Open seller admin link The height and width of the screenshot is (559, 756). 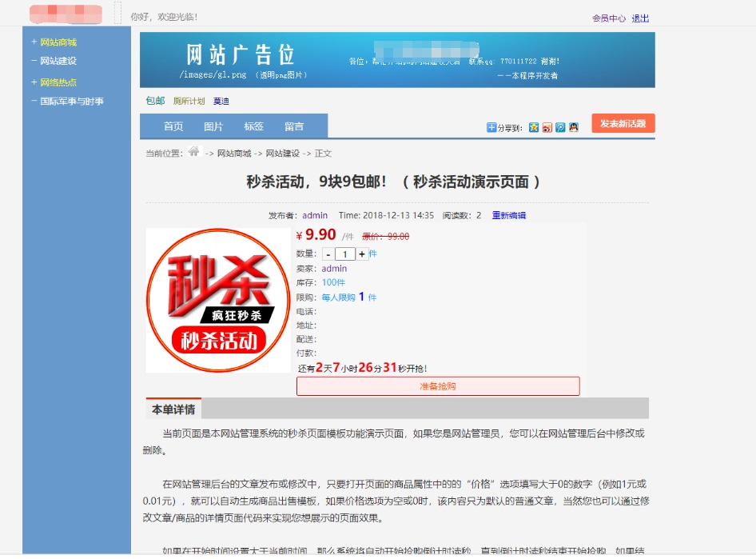pos(334,269)
